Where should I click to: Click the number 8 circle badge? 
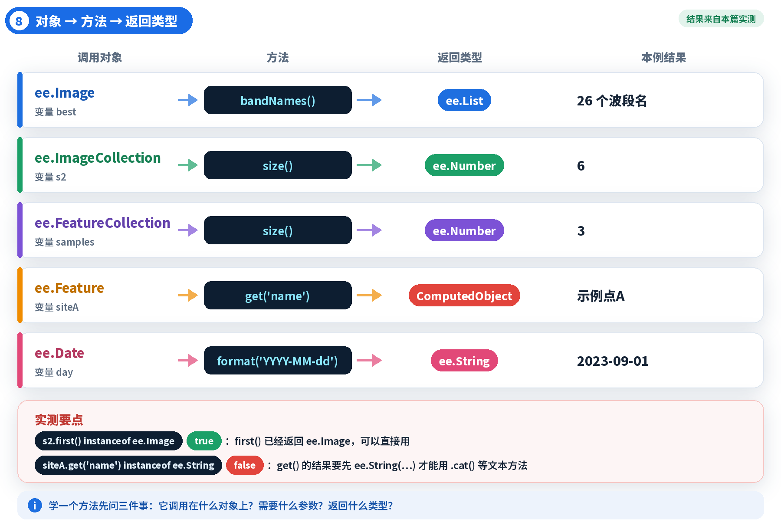[x=19, y=21]
